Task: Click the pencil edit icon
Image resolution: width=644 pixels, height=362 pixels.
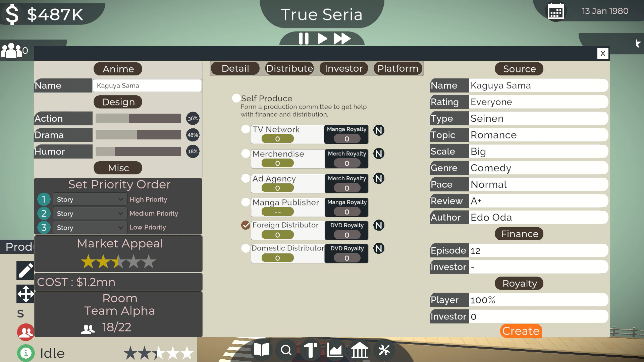Action: click(25, 270)
